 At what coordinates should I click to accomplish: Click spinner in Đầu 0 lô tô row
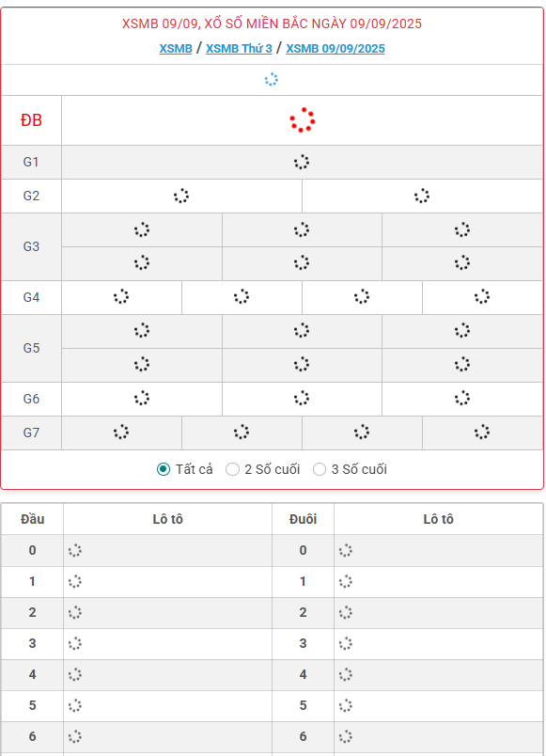pos(74,551)
